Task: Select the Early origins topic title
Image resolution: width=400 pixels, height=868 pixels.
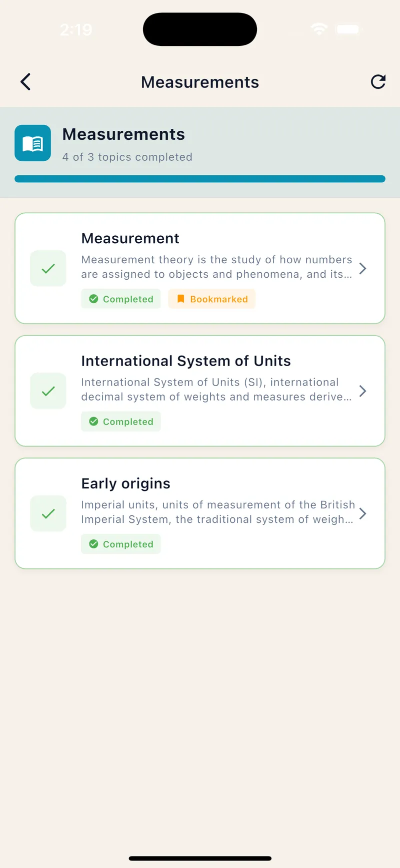Action: pos(125,484)
